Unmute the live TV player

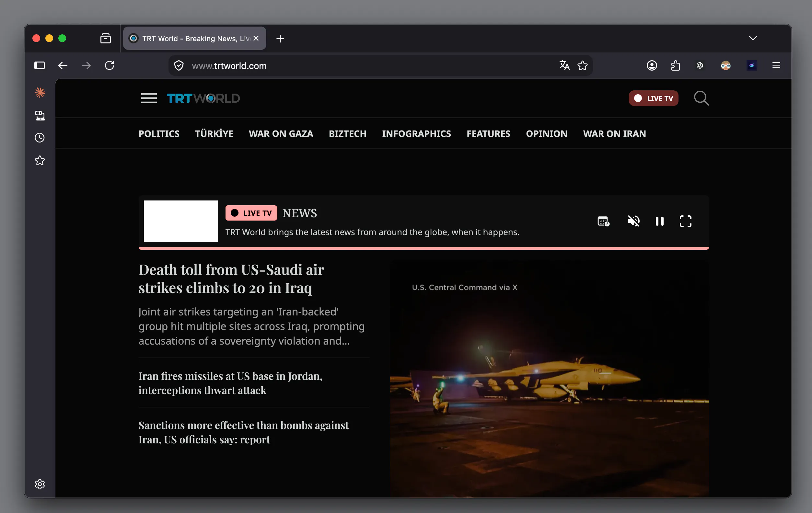tap(633, 221)
